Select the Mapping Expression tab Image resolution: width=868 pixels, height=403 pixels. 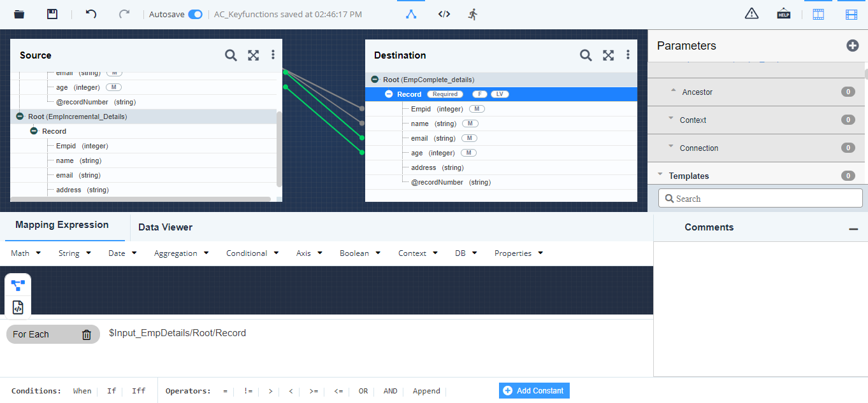click(62, 225)
